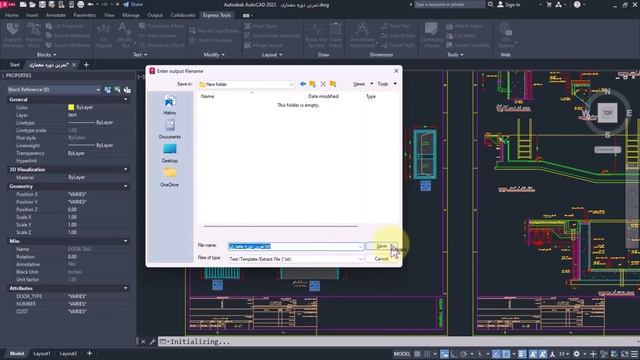Select OneDrive in the places sidebar
The height and width of the screenshot is (360, 640).
(x=170, y=177)
